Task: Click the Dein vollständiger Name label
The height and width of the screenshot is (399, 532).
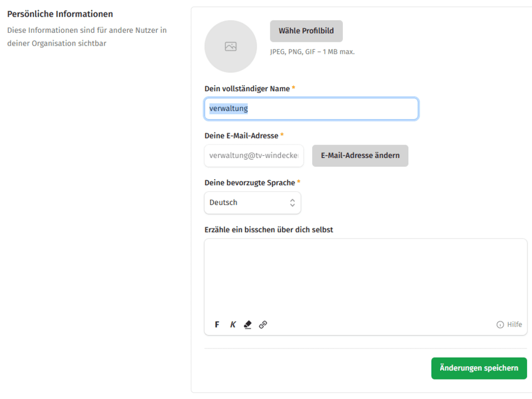Action: tap(247, 89)
